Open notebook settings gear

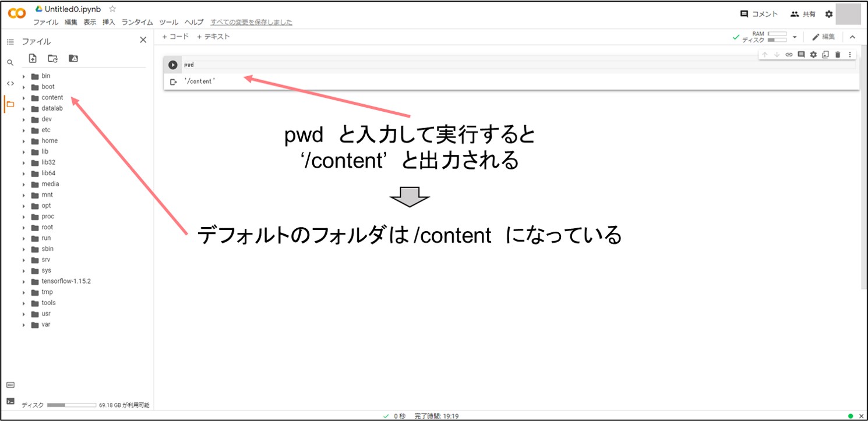[829, 14]
